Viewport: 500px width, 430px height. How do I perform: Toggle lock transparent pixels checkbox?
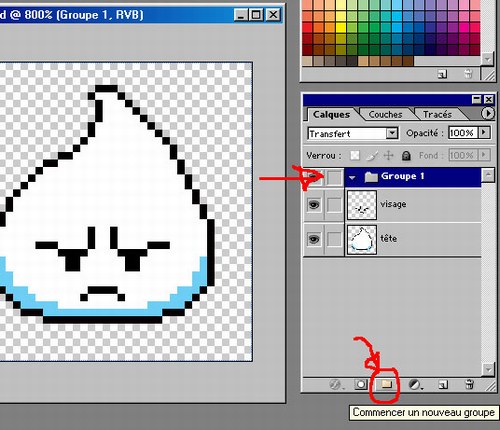click(355, 155)
